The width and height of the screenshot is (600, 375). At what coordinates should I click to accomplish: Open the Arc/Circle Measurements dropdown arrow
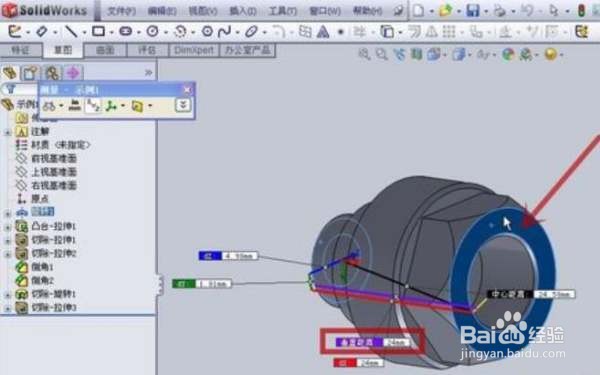pos(61,106)
